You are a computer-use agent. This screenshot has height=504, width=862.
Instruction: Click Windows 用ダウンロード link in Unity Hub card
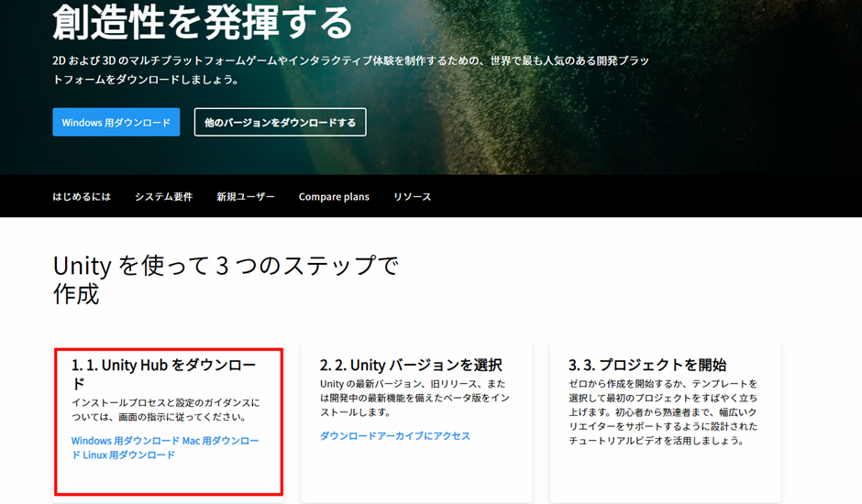click(125, 441)
